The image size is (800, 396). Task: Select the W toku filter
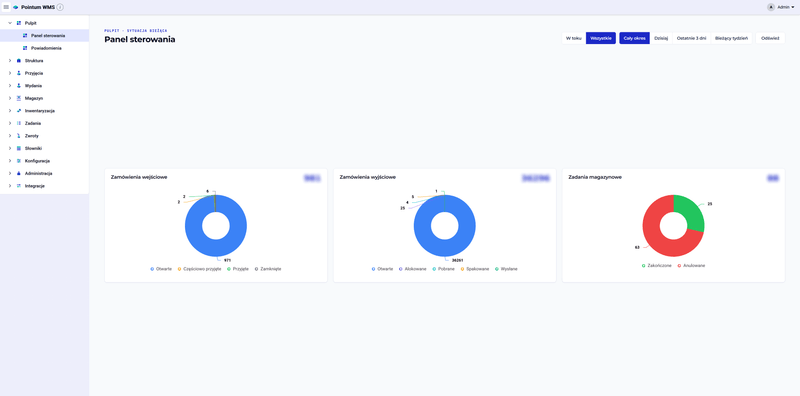573,38
